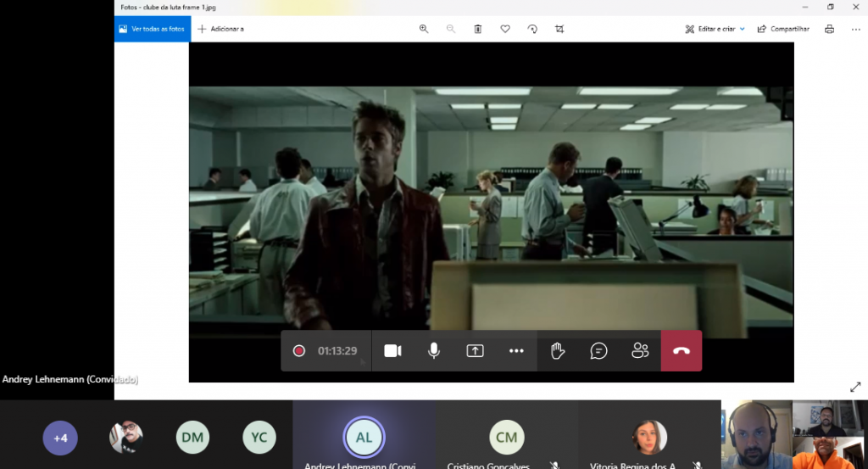
Task: Select the YC participant avatar
Action: (x=259, y=438)
